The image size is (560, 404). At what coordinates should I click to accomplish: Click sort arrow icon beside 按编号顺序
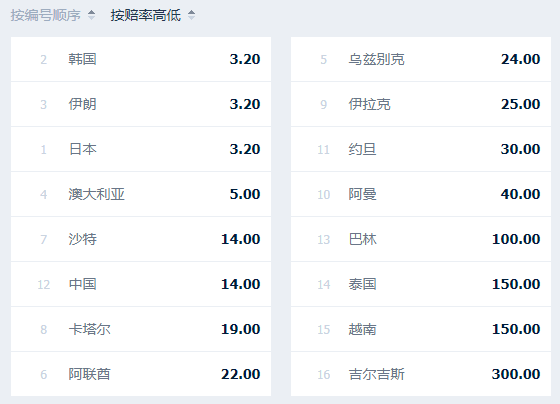pos(91,15)
